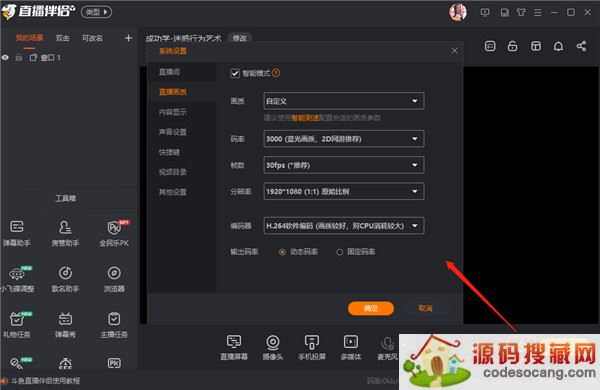Open 斗鱼直播伴侣使用教程 tutorial link
The width and height of the screenshot is (600, 390).
(x=46, y=381)
